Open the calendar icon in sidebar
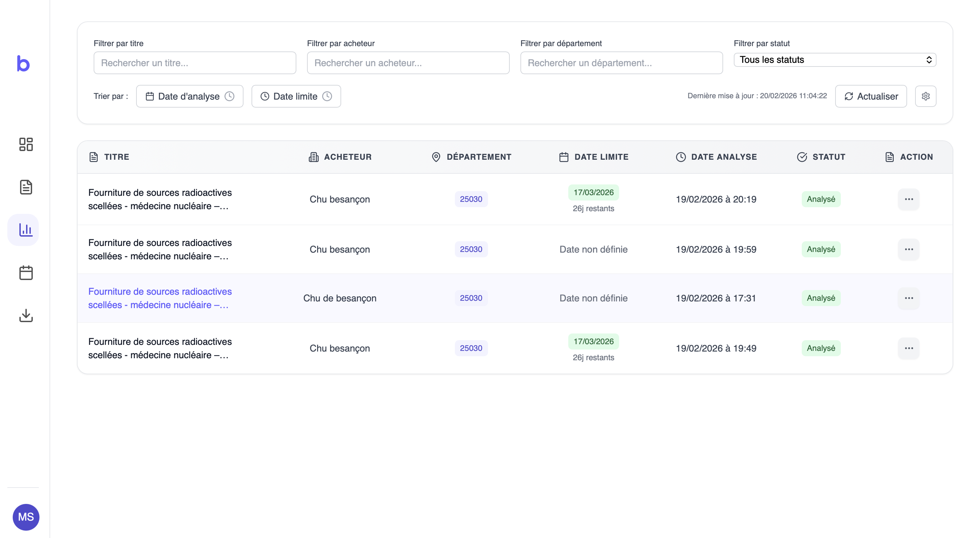 (x=26, y=273)
